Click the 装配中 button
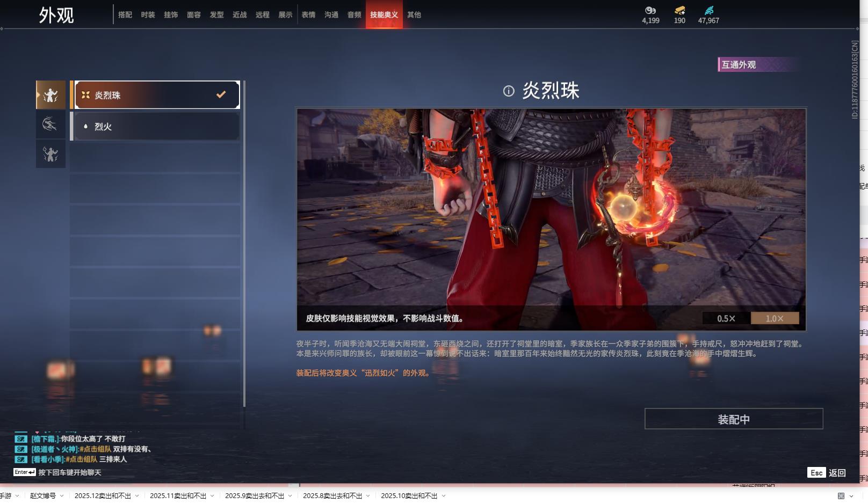This screenshot has height=504, width=868. click(x=734, y=419)
